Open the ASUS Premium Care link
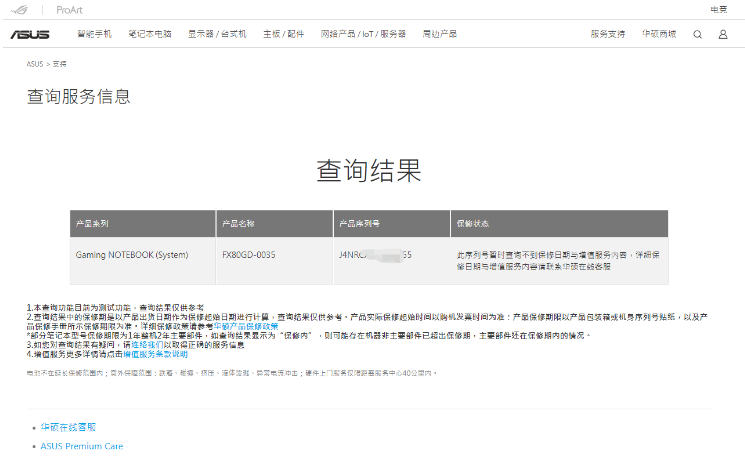 (82, 446)
